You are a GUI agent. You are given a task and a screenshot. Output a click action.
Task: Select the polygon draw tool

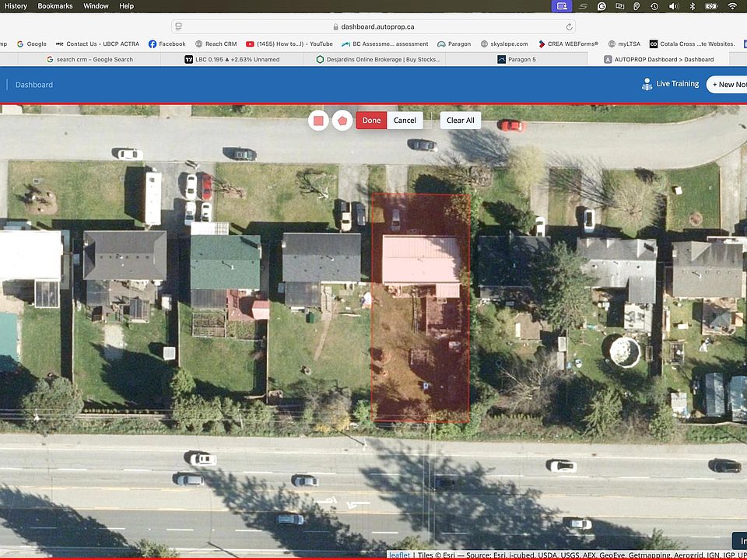point(342,121)
